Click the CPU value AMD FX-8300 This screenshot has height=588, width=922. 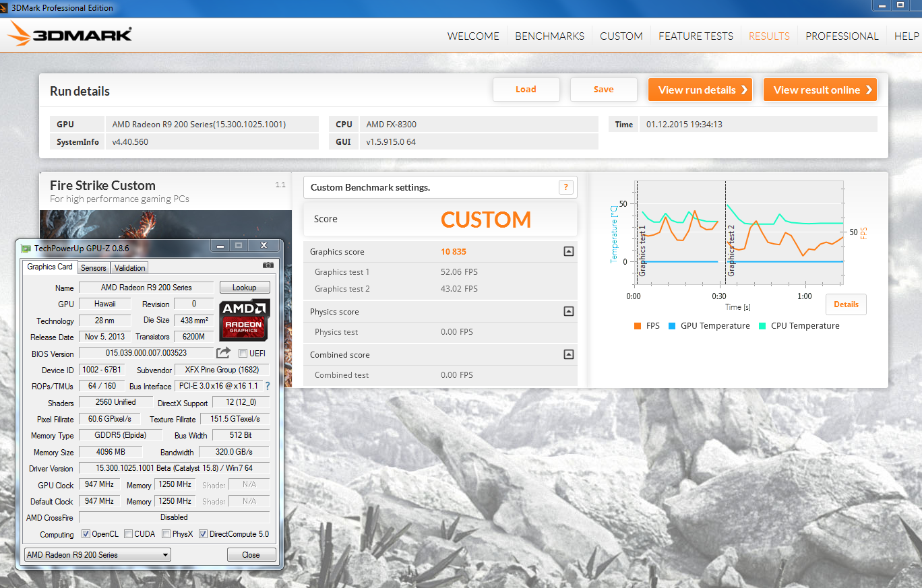tap(392, 125)
